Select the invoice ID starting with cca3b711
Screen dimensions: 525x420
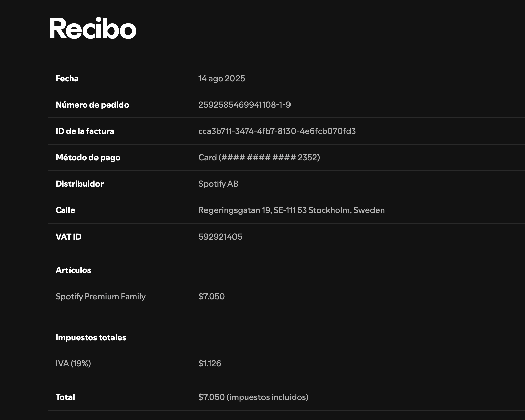277,131
